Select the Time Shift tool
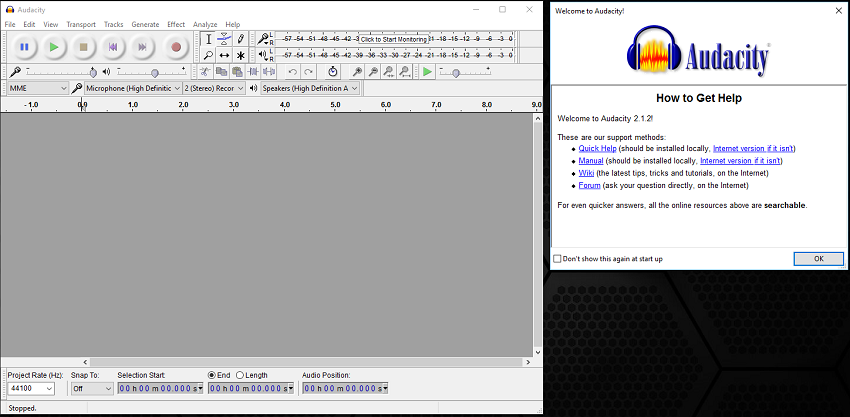This screenshot has width=850, height=417. [x=224, y=55]
